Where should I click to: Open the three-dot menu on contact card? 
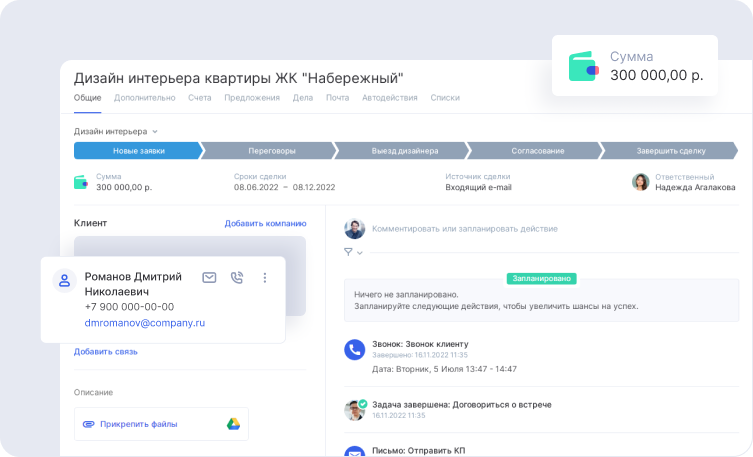tap(265, 278)
